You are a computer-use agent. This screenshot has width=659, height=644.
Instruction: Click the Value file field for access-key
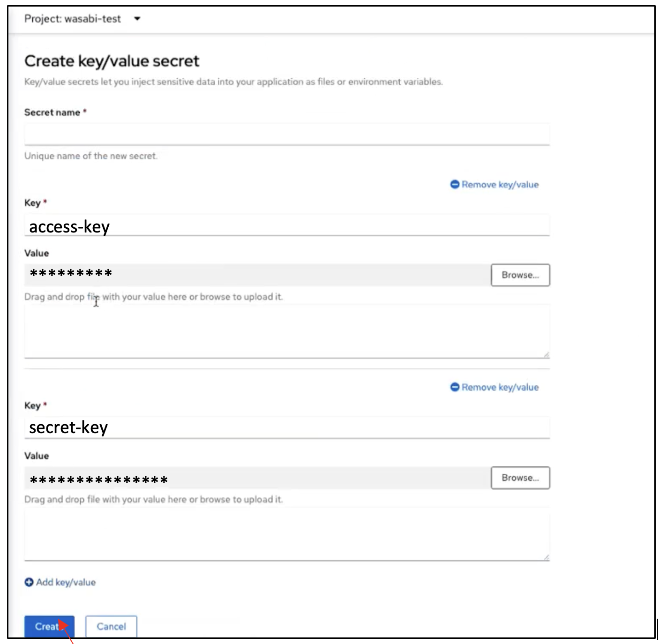(257, 275)
